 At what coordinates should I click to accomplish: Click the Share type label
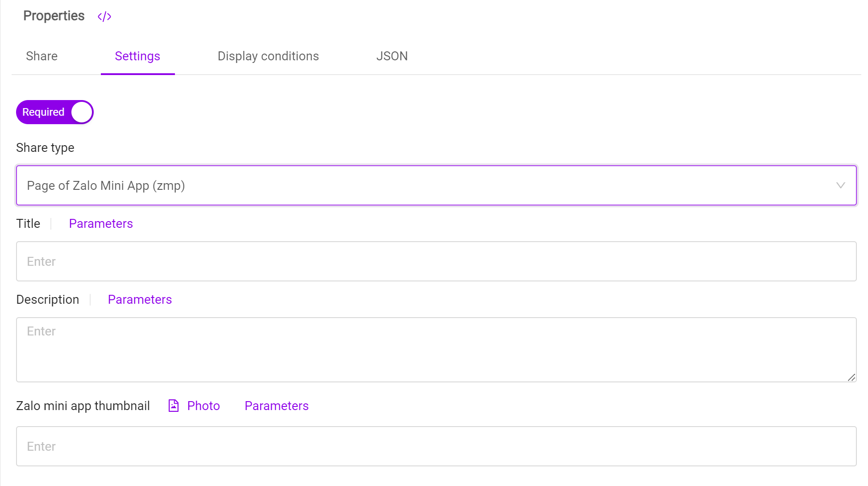[x=45, y=148]
